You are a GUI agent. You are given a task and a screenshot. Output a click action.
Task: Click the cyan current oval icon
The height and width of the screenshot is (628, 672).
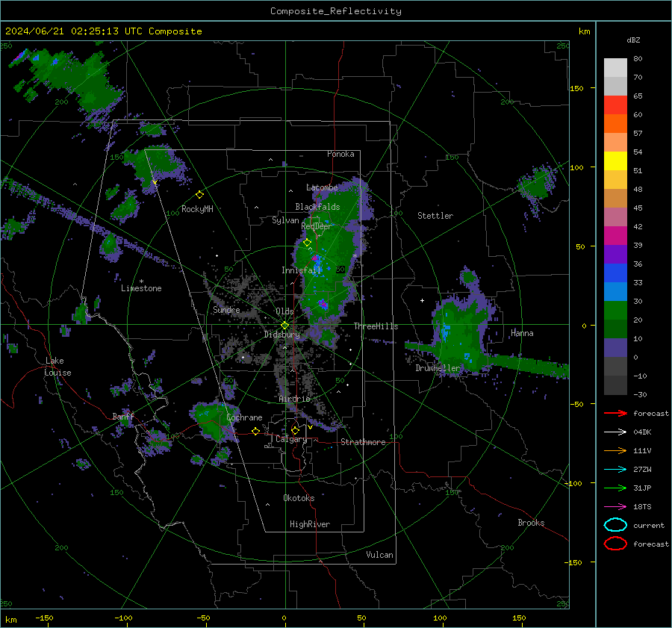point(615,525)
